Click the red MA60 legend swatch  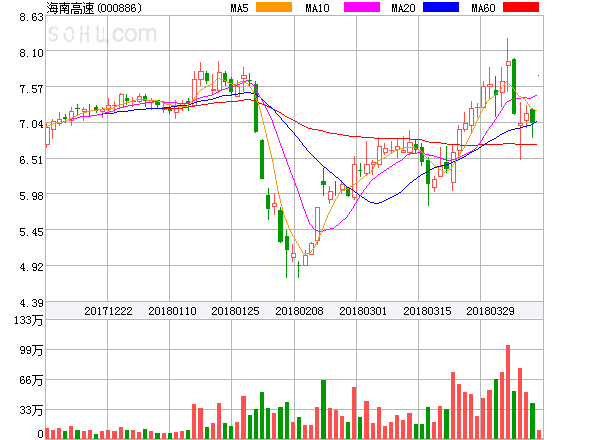[x=521, y=7]
